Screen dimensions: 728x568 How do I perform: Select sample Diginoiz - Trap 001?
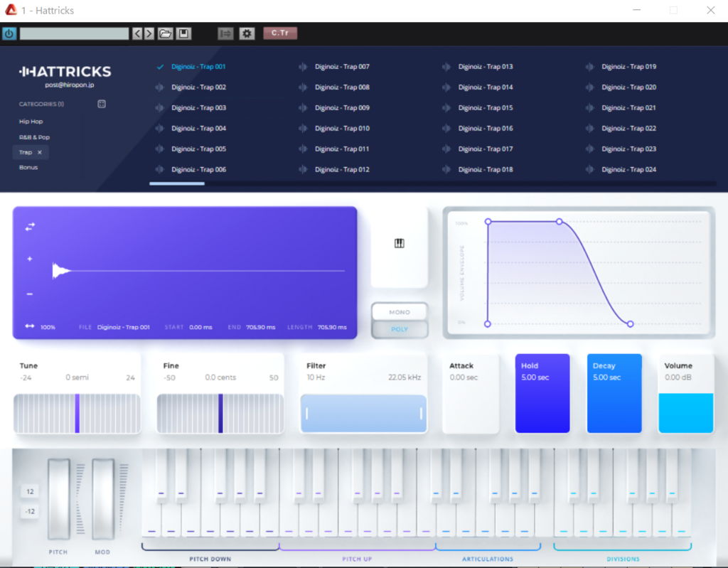198,66
